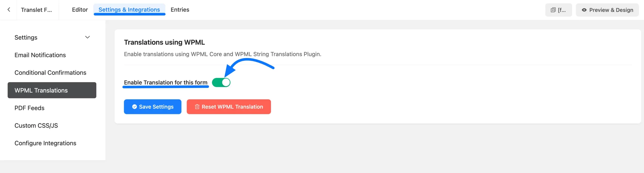Click the eye icon on Preview & Design
Screen dimensions: 644x173
click(584, 10)
